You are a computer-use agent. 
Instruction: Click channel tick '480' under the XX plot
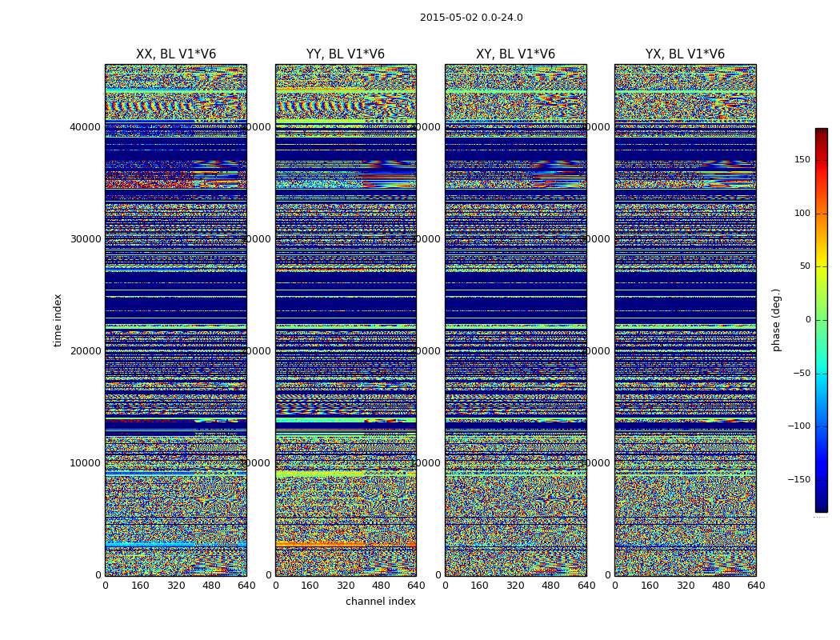click(x=211, y=586)
